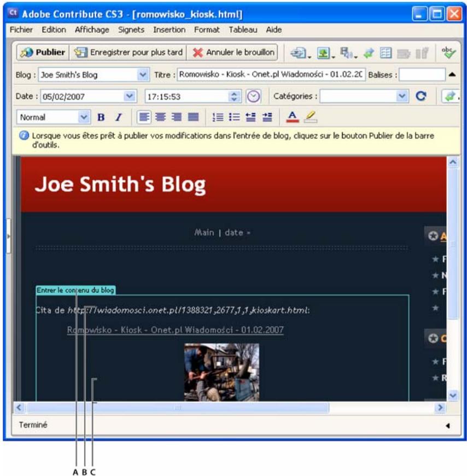Justify the text

click(x=193, y=117)
